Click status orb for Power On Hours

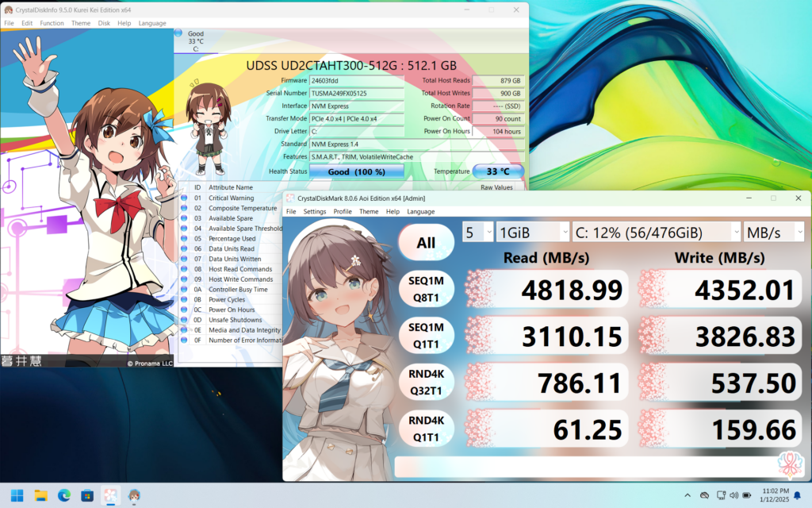point(184,310)
